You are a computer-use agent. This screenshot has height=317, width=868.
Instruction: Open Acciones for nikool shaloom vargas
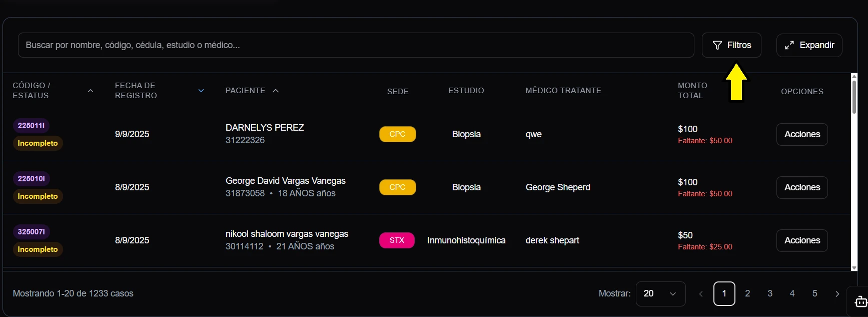tap(801, 240)
